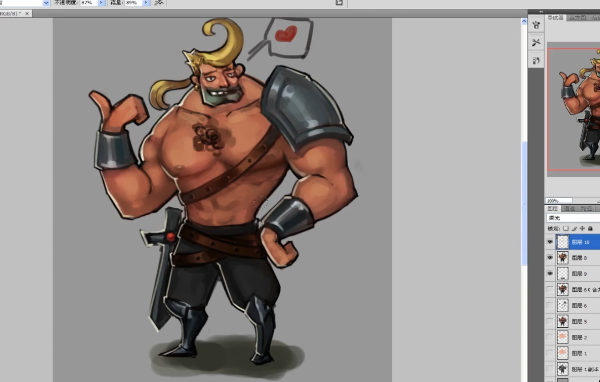The height and width of the screenshot is (382, 600).
Task: Hide layer 图层 8 with eye icon
Action: pos(550,258)
